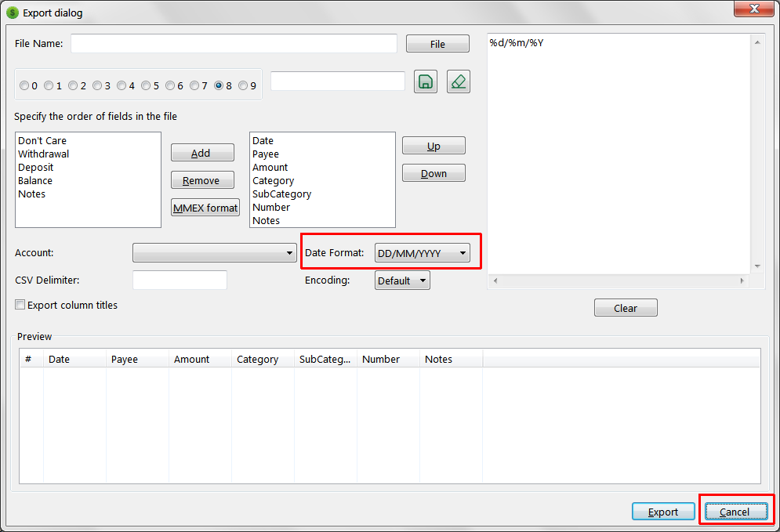Click log panel scroll up arrow
Image resolution: width=780 pixels, height=532 pixels.
(x=757, y=42)
